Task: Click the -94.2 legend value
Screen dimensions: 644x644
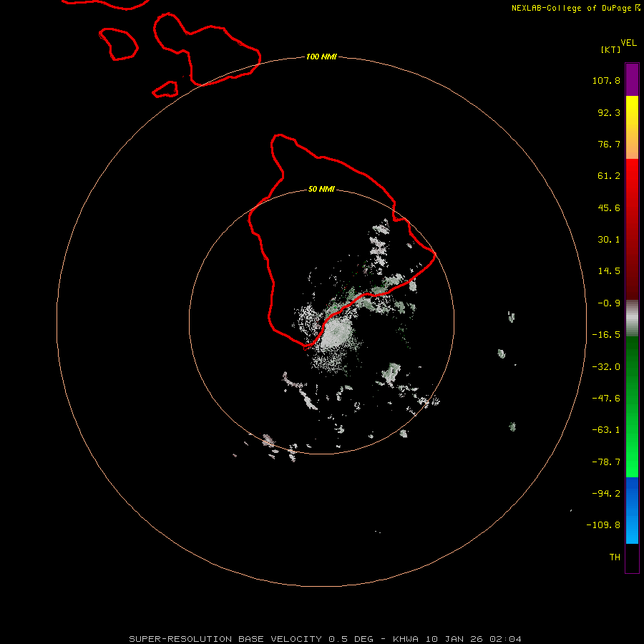Action: pos(606,494)
